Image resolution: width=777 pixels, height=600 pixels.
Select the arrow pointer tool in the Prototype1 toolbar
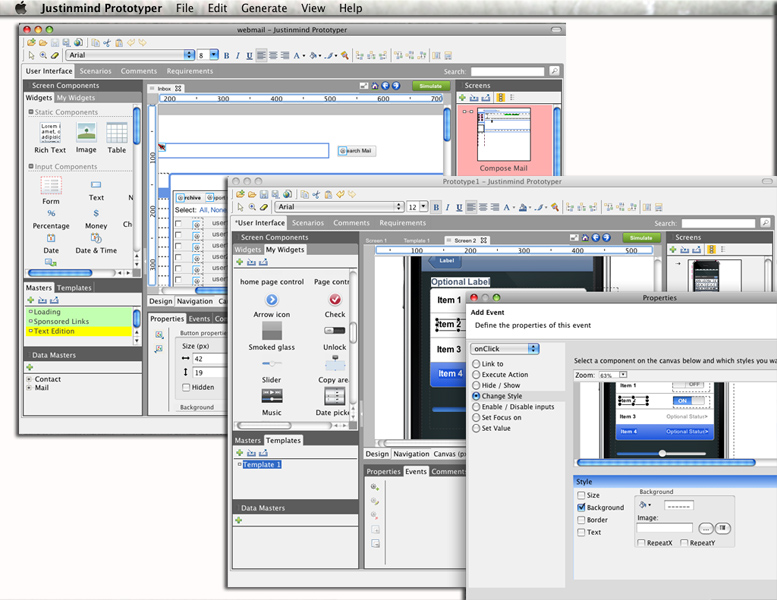click(x=240, y=207)
